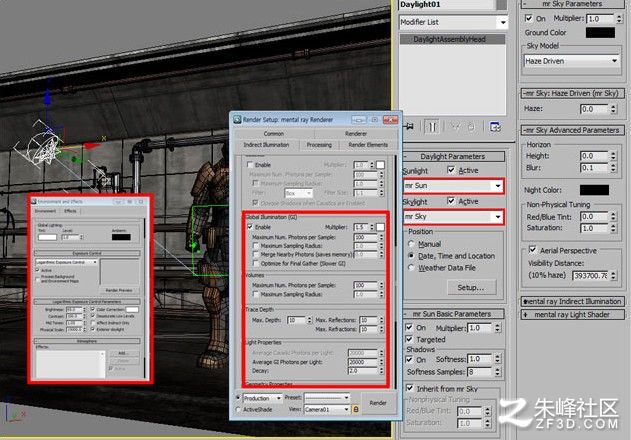Select Manual position radio button
This screenshot has width=631, height=440.
coord(411,244)
